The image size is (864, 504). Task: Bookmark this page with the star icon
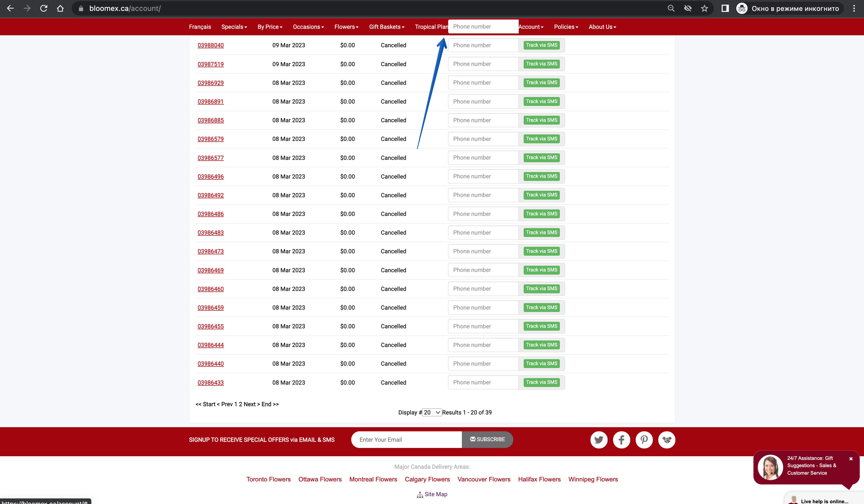(x=704, y=9)
